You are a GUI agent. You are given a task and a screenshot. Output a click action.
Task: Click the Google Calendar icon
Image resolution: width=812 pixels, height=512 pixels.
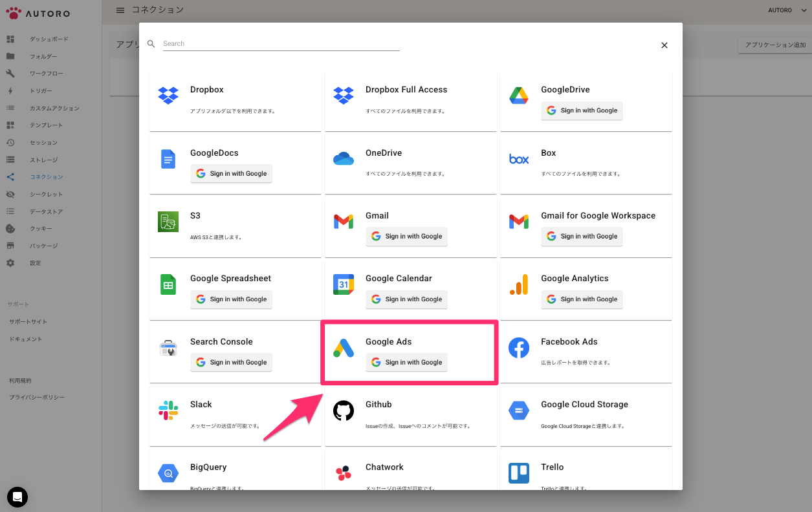click(x=344, y=284)
